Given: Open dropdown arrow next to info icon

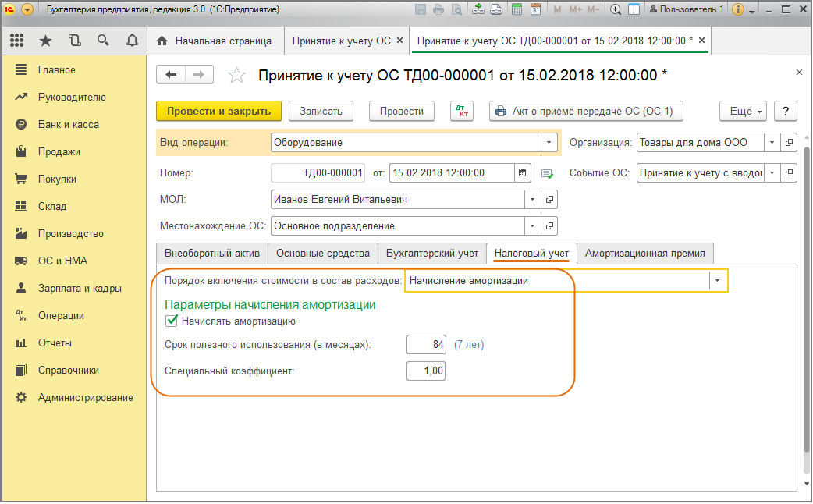Looking at the screenshot, I should [752, 11].
